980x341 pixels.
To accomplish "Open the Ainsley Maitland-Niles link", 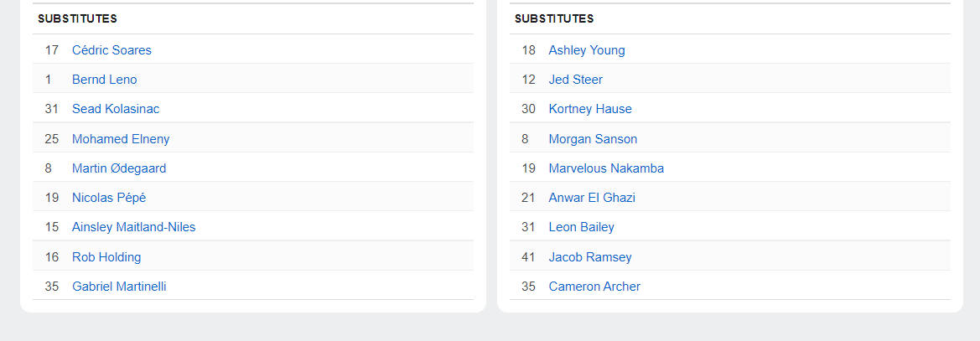I will 133,227.
